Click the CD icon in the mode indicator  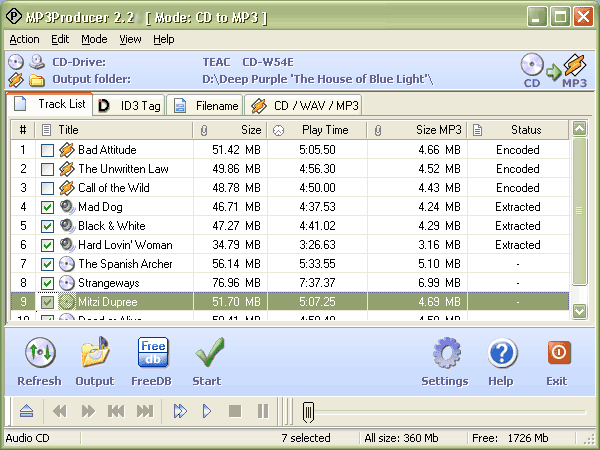tap(532, 65)
